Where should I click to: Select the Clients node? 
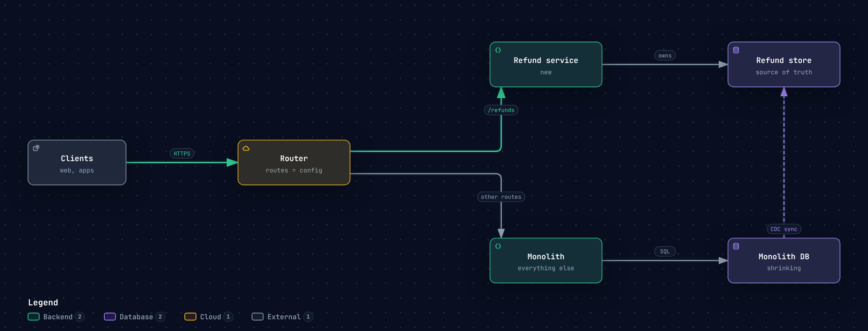tap(77, 163)
